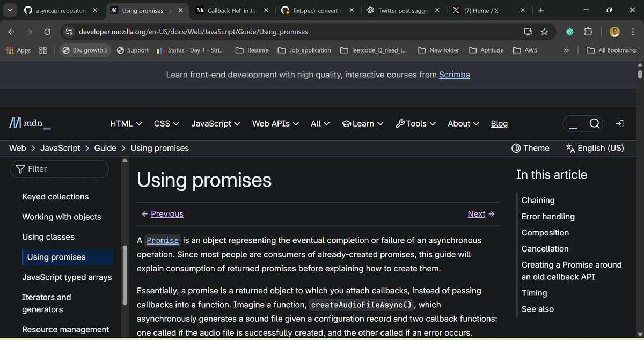Expand the Tools menu

[416, 124]
